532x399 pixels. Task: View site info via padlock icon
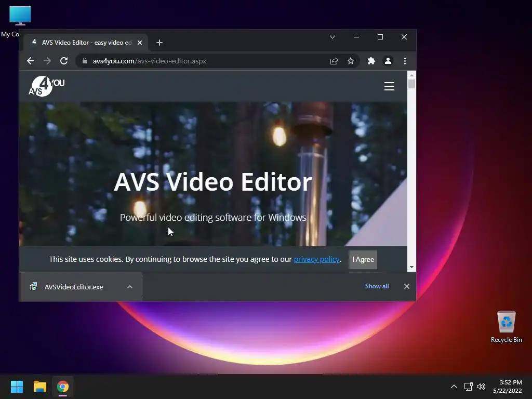(85, 61)
